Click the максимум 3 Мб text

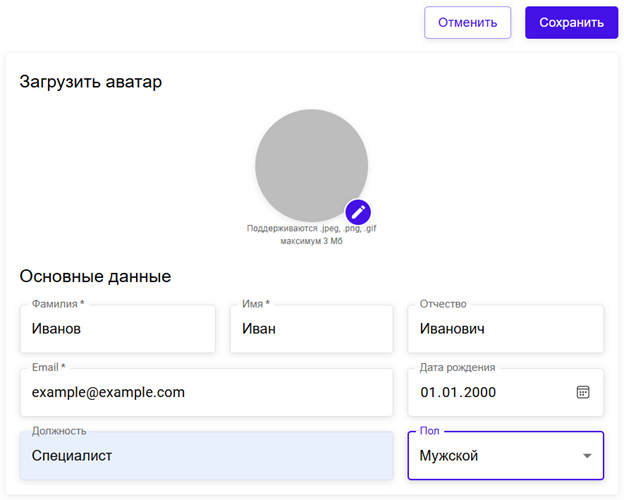tap(312, 241)
